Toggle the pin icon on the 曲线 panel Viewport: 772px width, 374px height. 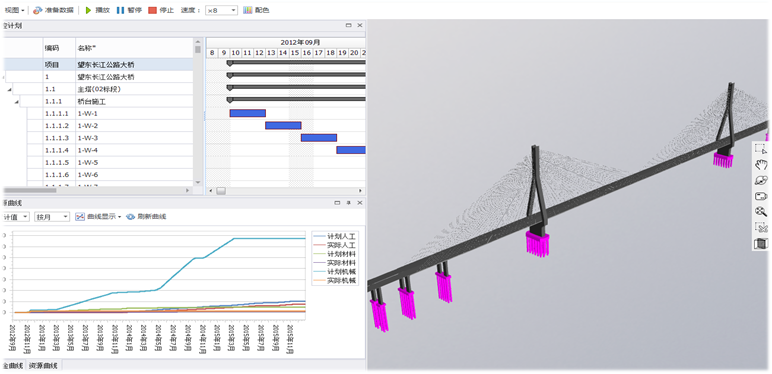[349, 203]
